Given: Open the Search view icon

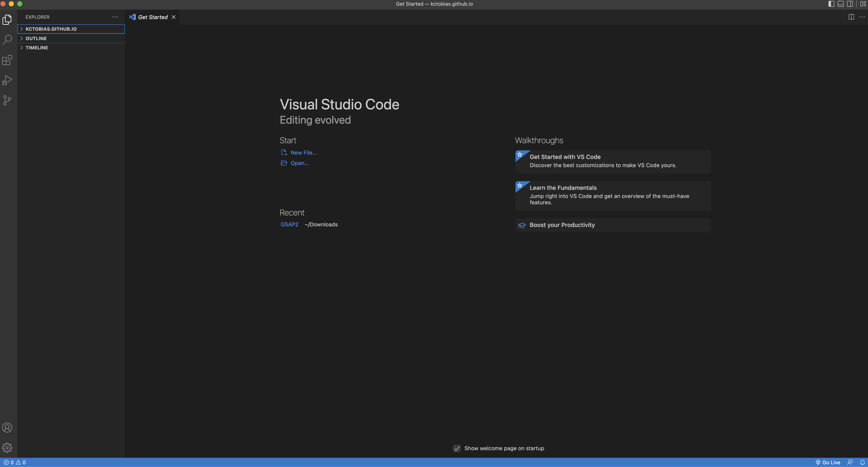Looking at the screenshot, I should (7, 40).
